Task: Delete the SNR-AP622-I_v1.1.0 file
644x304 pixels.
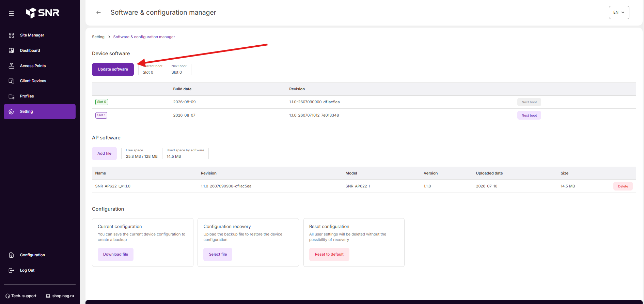Action: (623, 186)
